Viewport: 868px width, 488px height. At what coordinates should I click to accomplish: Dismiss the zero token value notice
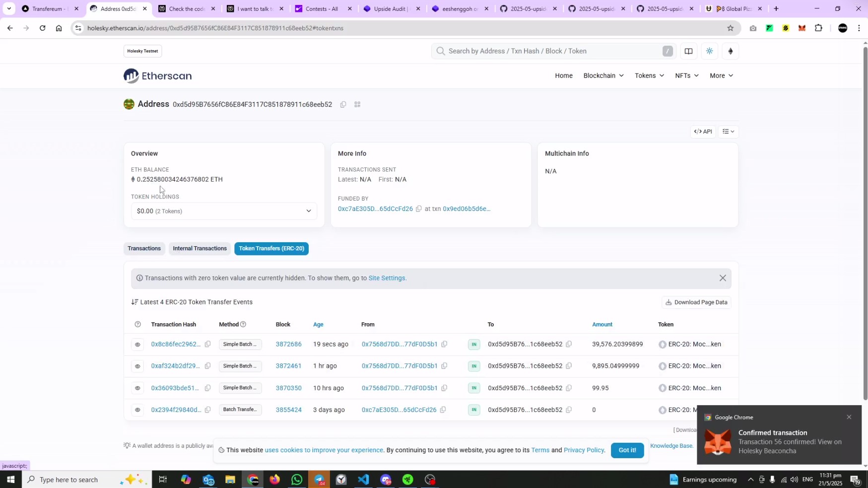[723, 279]
